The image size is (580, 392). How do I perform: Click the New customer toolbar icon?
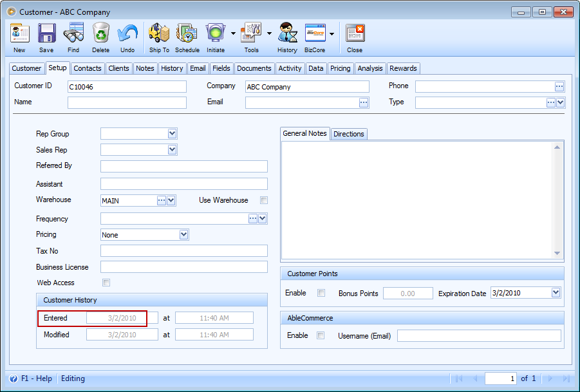pos(19,33)
